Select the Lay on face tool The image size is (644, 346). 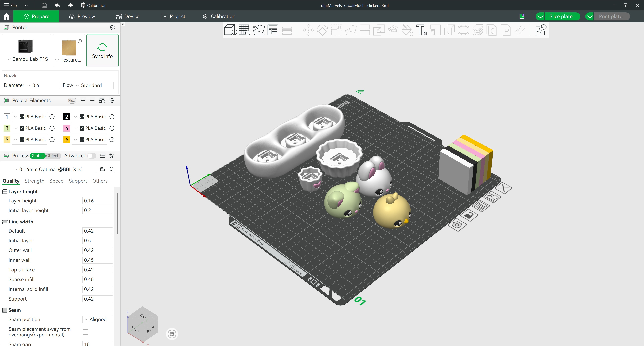[x=351, y=30]
